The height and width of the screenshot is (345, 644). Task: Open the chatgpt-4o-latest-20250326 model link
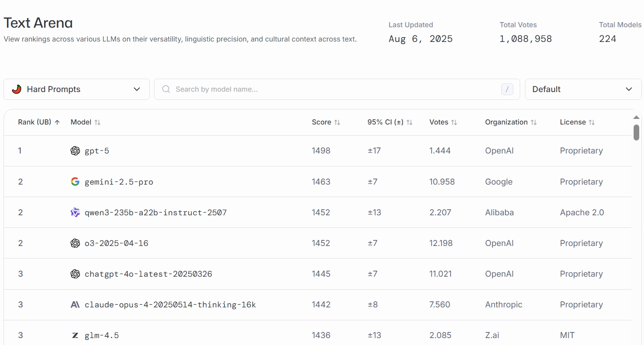(148, 274)
